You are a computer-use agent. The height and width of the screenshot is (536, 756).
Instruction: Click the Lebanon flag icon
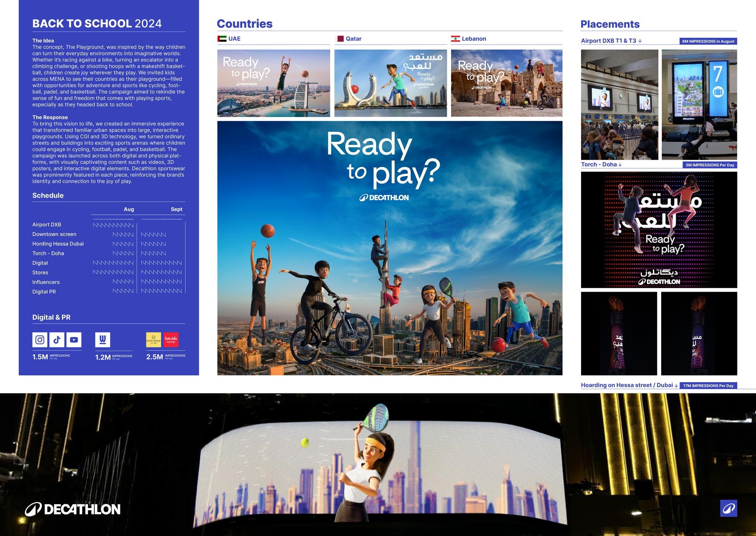(456, 39)
